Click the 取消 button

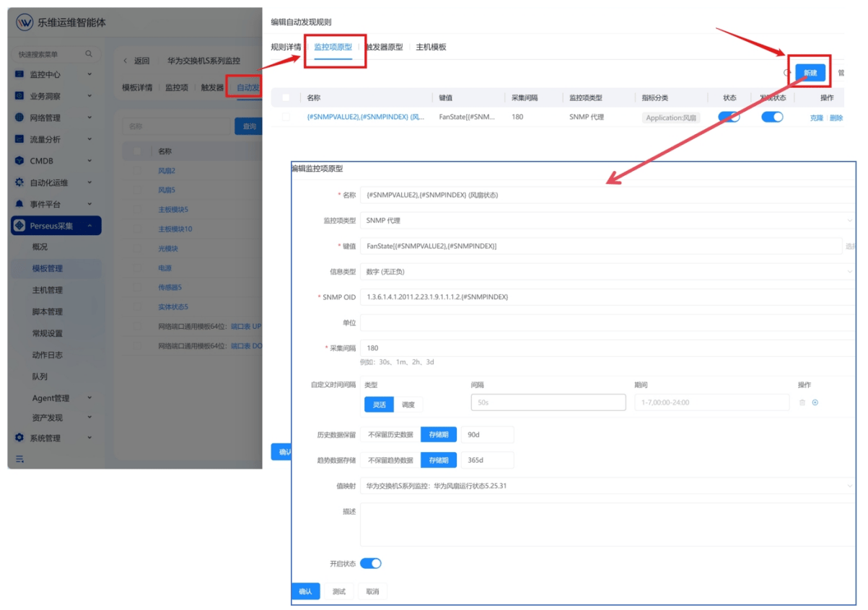pos(372,591)
